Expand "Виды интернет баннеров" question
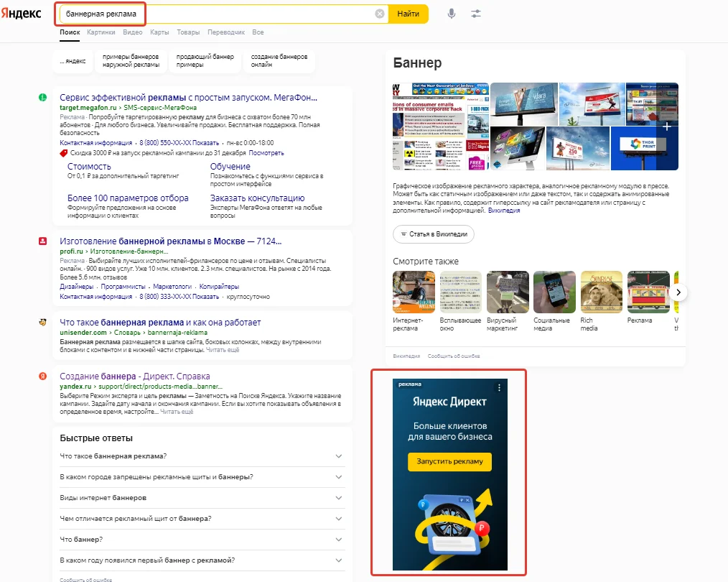Screen dimensions: 728x582 pyautogui.click(x=202, y=497)
